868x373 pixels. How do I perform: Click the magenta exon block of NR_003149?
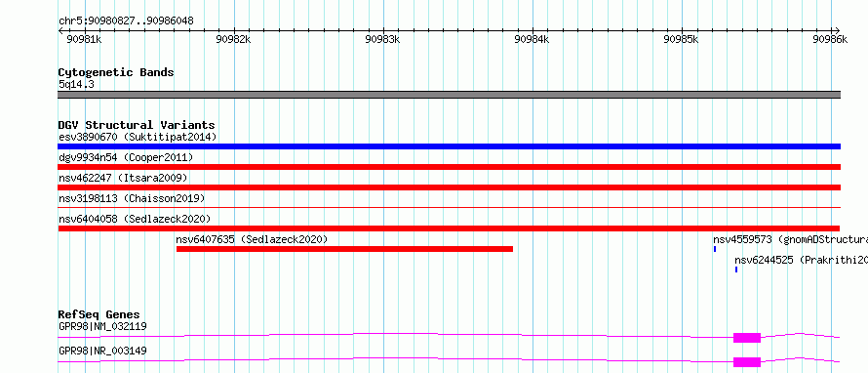pyautogui.click(x=747, y=362)
